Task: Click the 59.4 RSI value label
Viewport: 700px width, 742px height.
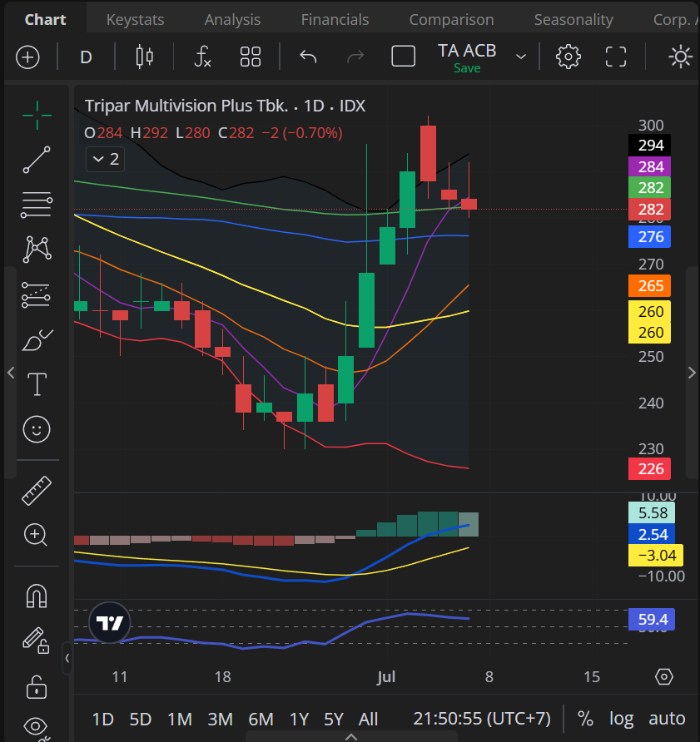Action: [x=652, y=619]
